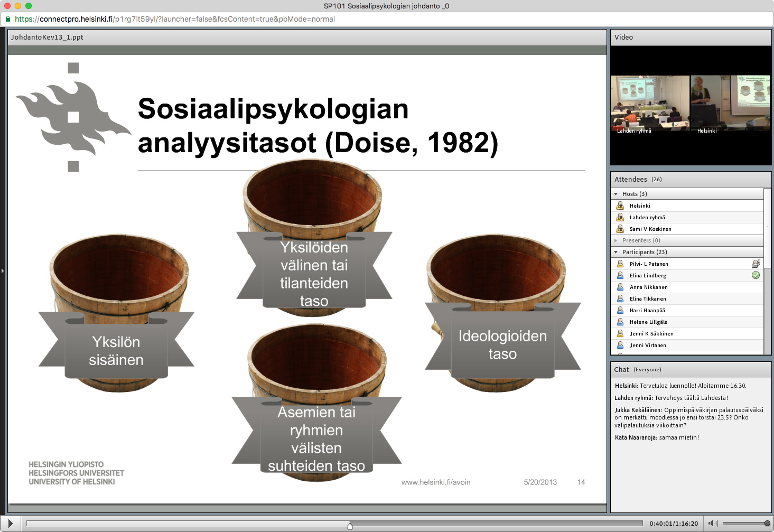Image resolution: width=774 pixels, height=532 pixels.
Task: Collapse the Hosts (3) section
Action: pyautogui.click(x=616, y=194)
